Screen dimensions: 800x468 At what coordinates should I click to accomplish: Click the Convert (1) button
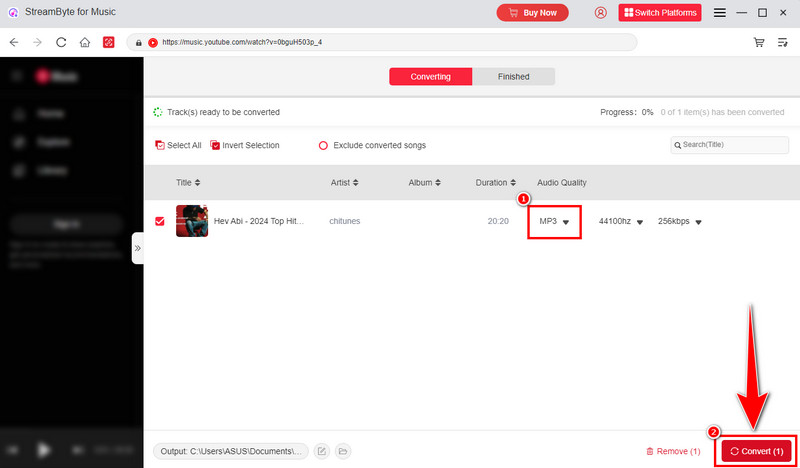click(x=757, y=451)
